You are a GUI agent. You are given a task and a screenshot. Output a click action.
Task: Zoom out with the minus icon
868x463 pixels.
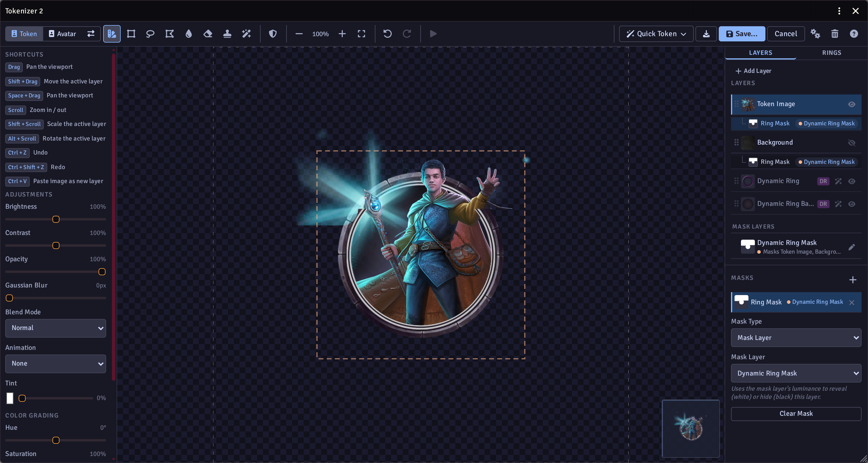(299, 34)
